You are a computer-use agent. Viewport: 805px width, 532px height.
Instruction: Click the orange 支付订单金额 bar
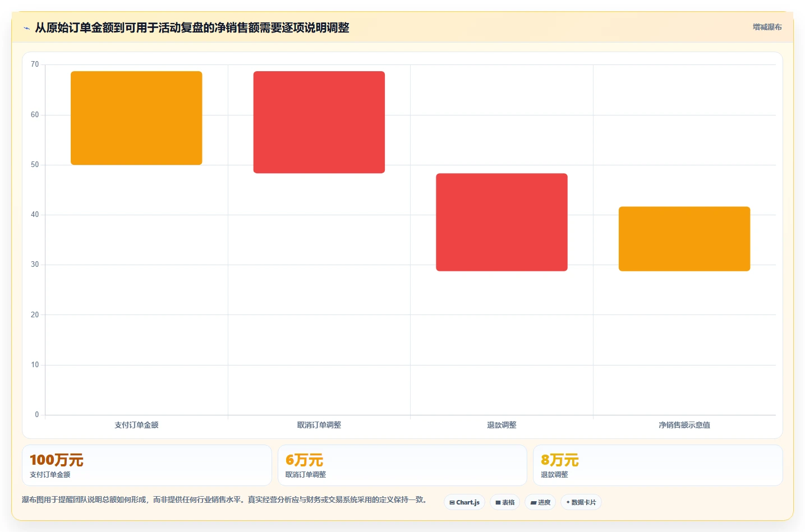tap(136, 118)
